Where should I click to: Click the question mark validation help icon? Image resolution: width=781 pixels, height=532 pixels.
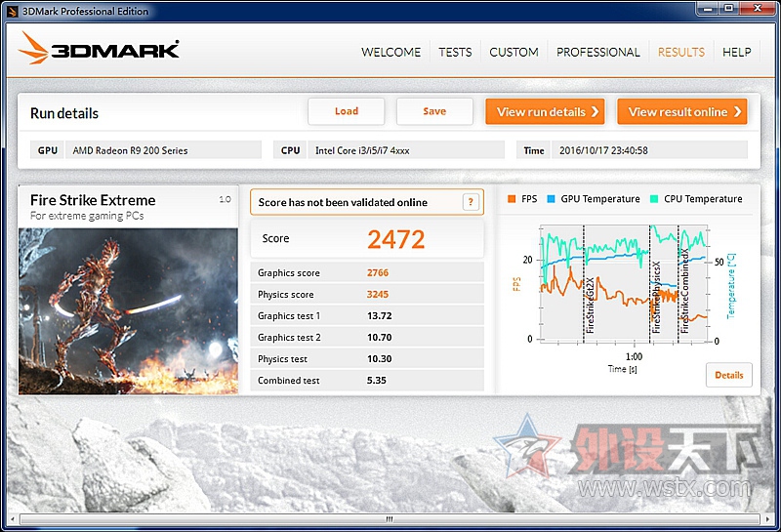(471, 202)
